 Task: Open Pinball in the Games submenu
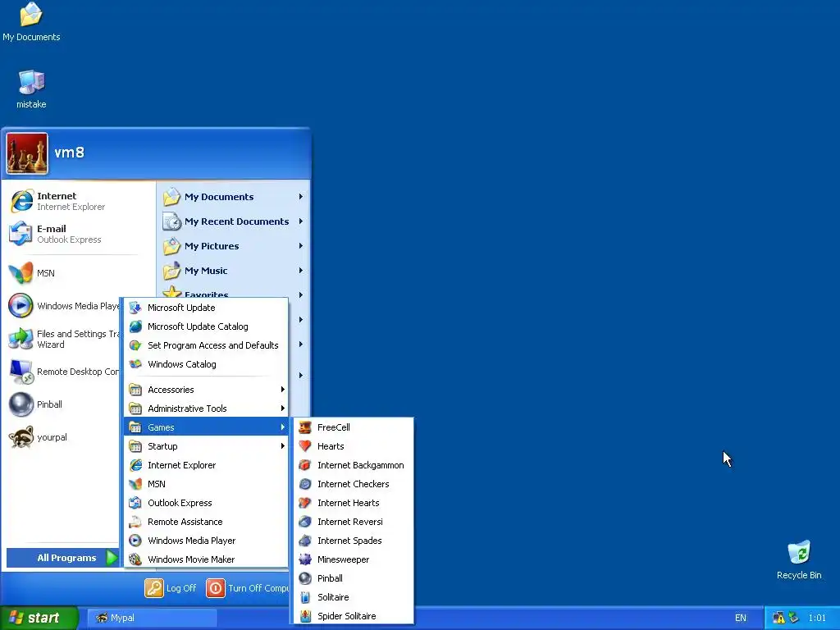coord(353,578)
